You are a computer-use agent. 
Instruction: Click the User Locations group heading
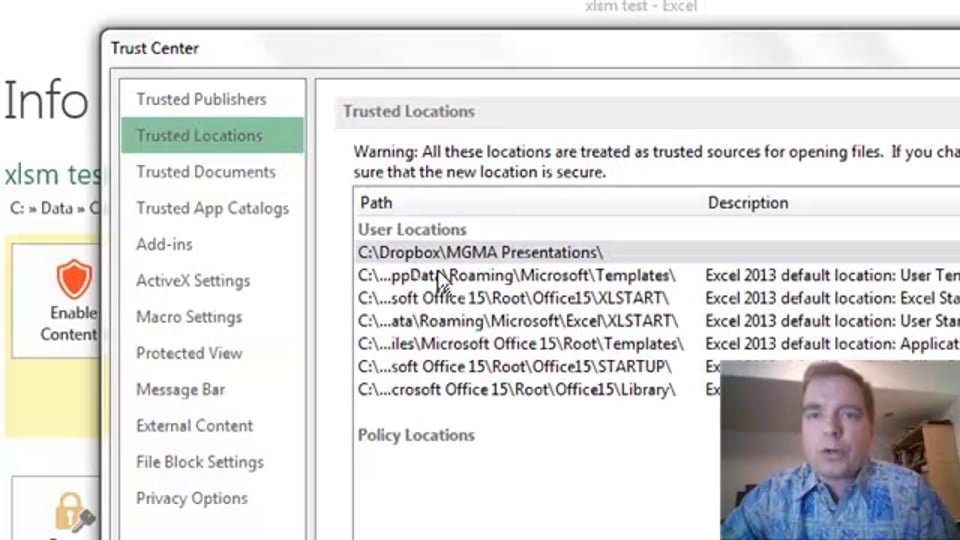(x=412, y=230)
